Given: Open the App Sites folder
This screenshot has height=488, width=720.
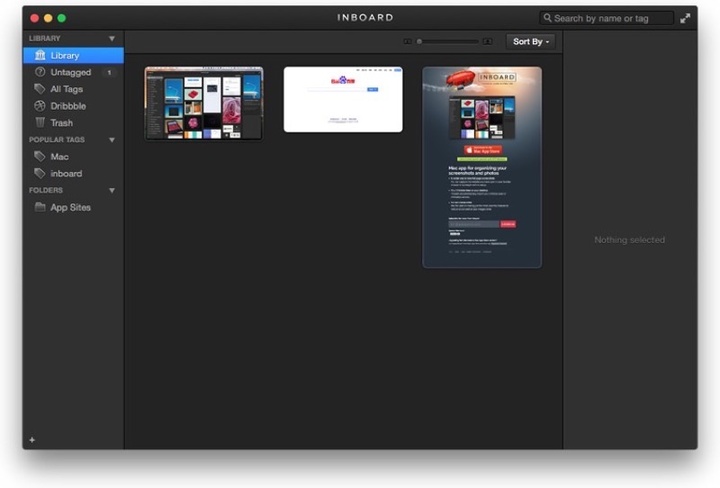Looking at the screenshot, I should pos(70,208).
